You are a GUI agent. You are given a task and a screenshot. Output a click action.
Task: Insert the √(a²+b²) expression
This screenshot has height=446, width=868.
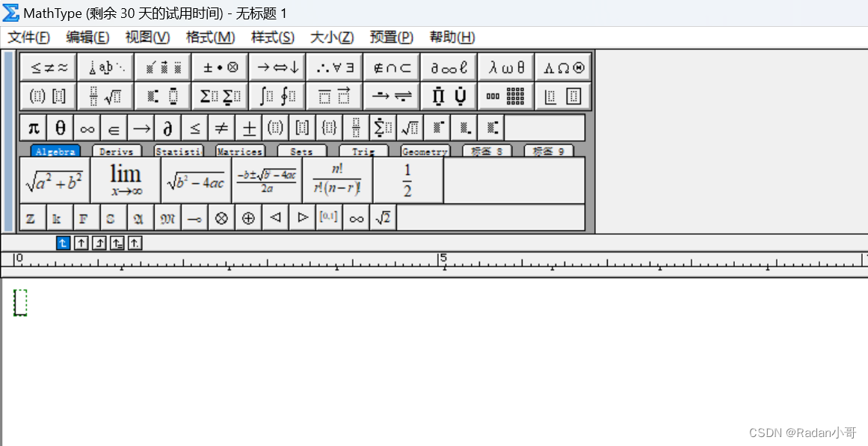coord(55,180)
